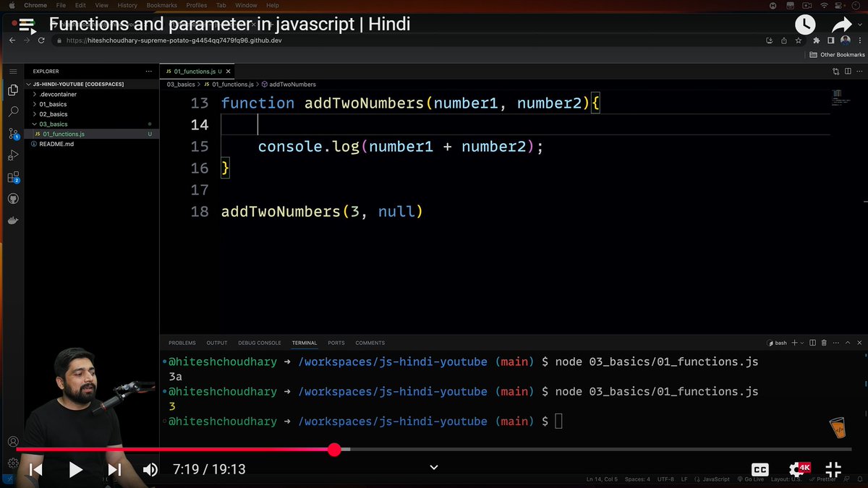Skip to the next video
The image size is (868, 488).
pos(114,470)
